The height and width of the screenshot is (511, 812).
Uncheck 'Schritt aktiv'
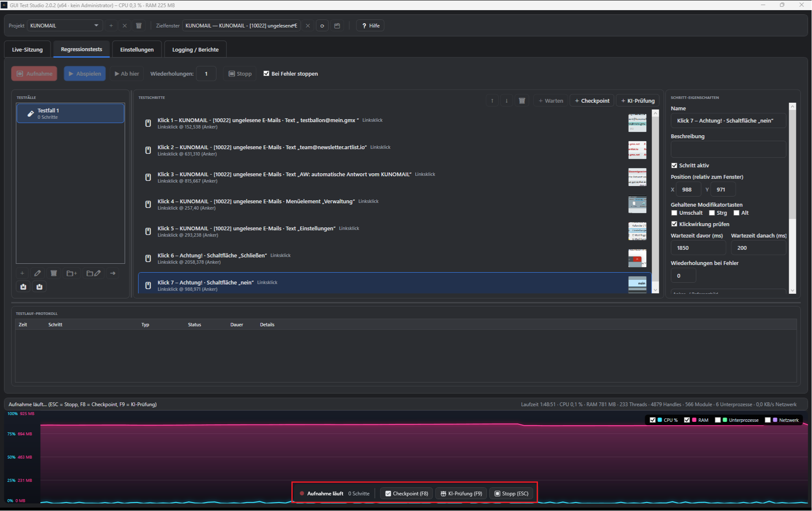pos(674,166)
